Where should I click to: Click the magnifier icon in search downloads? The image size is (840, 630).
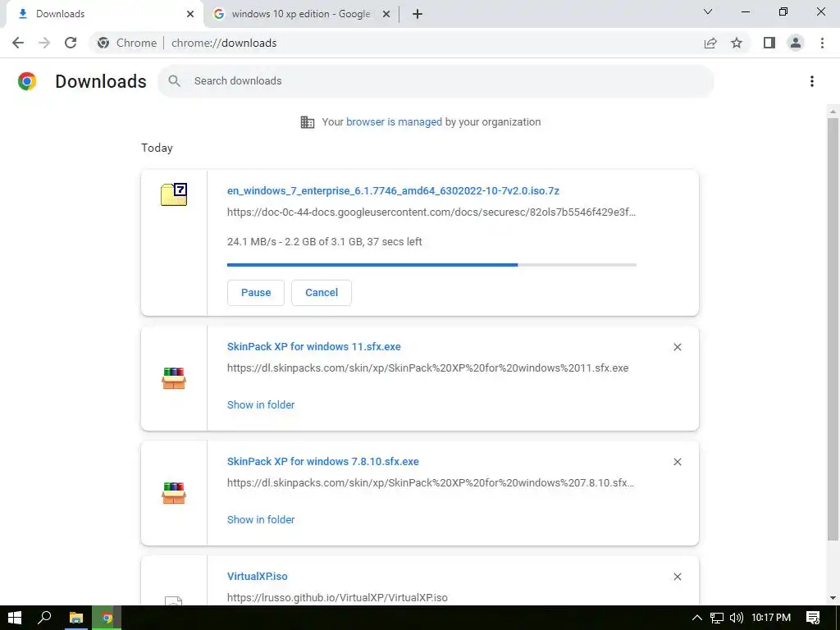tap(174, 81)
